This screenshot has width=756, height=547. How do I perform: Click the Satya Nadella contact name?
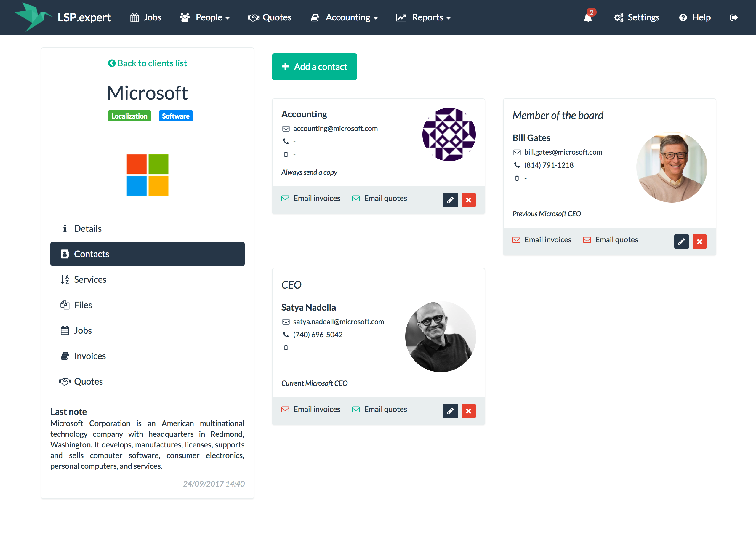coord(309,307)
